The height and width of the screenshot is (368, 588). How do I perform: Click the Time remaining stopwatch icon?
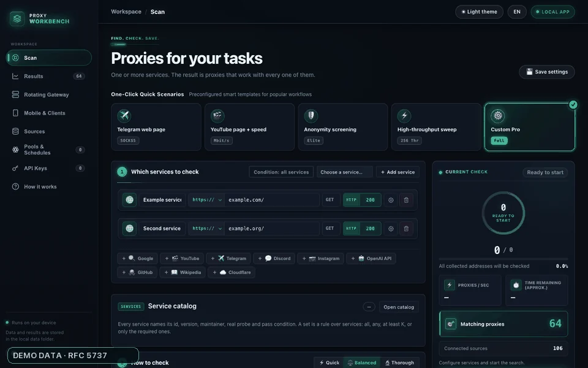point(516,285)
